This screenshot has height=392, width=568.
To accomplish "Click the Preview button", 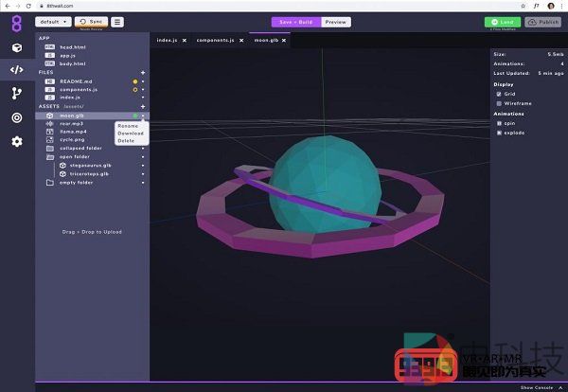I will (335, 21).
